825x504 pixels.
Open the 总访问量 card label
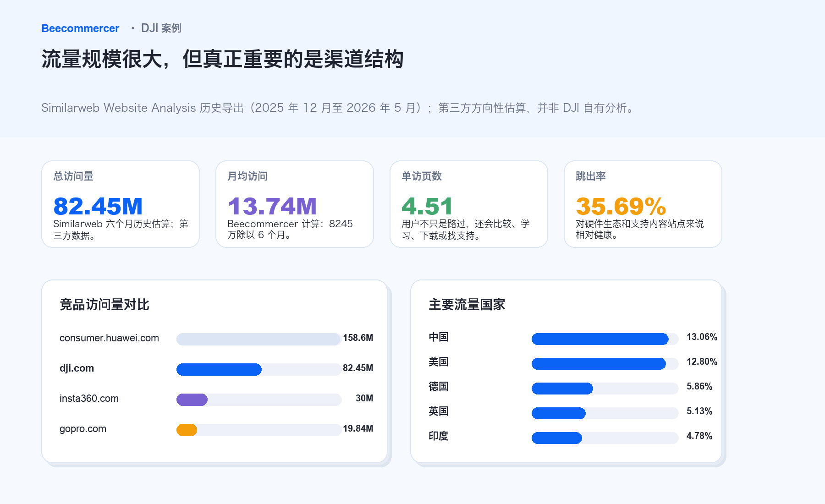73,176
